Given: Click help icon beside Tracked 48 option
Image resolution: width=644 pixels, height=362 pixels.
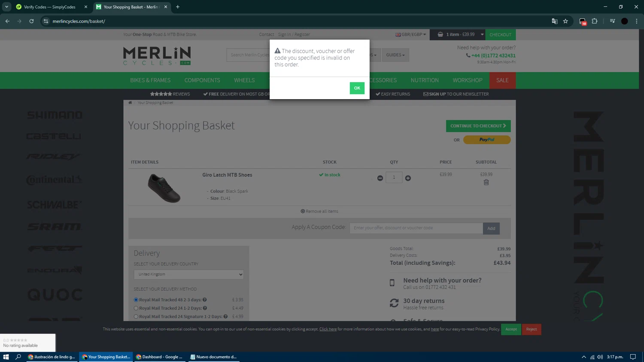Looking at the screenshot, I should (x=205, y=300).
